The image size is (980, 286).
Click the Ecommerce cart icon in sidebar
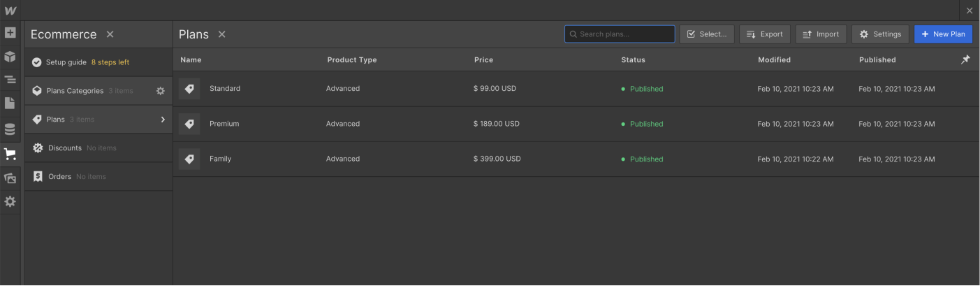tap(10, 155)
